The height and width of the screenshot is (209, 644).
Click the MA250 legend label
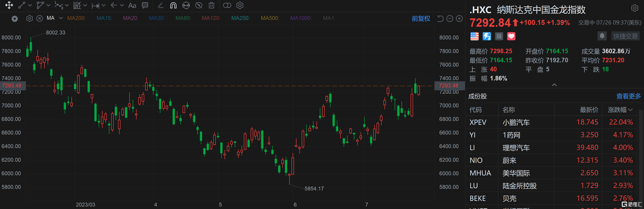(240, 18)
